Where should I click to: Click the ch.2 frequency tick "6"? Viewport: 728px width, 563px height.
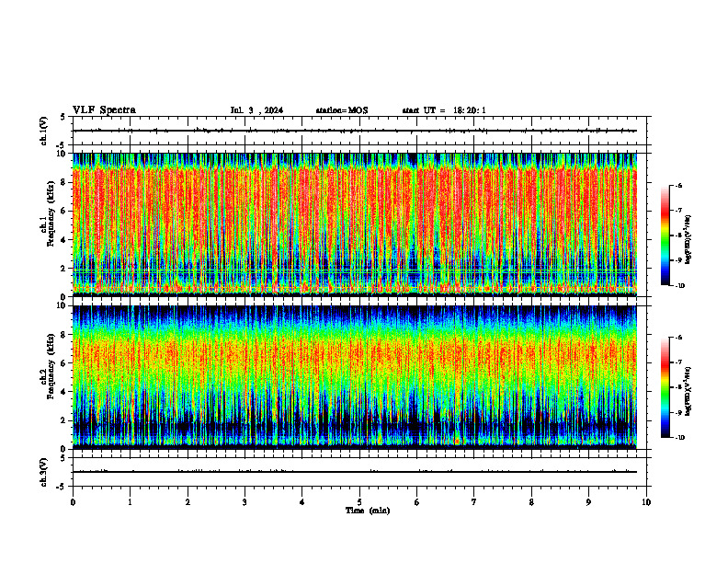(64, 363)
